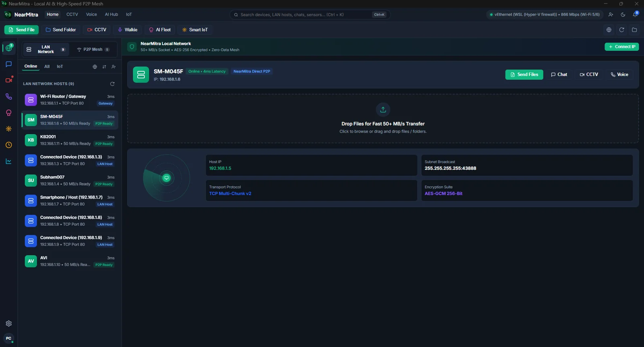Screen dimensions: 644x347
Task: Click the globe icon in toolbar right
Action: click(609, 30)
